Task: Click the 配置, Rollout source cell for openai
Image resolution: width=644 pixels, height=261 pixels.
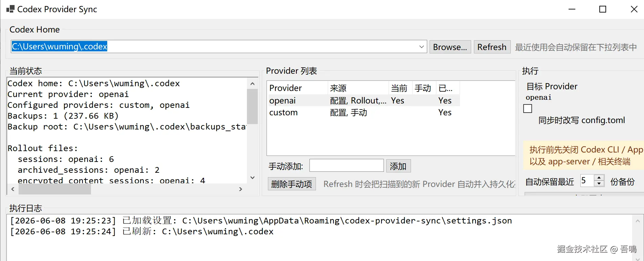Action: [x=358, y=100]
